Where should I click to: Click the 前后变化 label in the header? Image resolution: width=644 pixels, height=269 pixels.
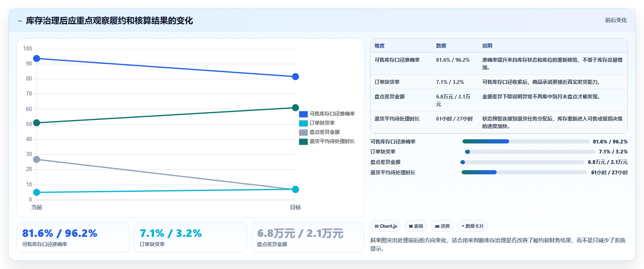616,20
